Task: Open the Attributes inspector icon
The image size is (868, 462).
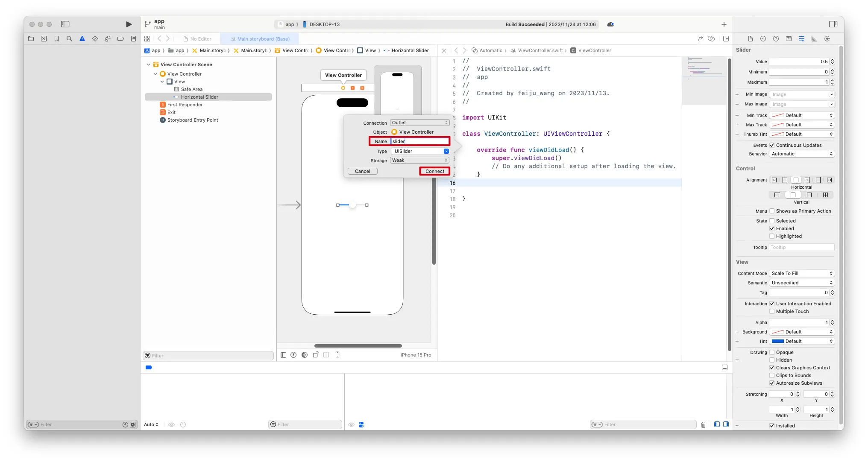Action: click(x=801, y=38)
